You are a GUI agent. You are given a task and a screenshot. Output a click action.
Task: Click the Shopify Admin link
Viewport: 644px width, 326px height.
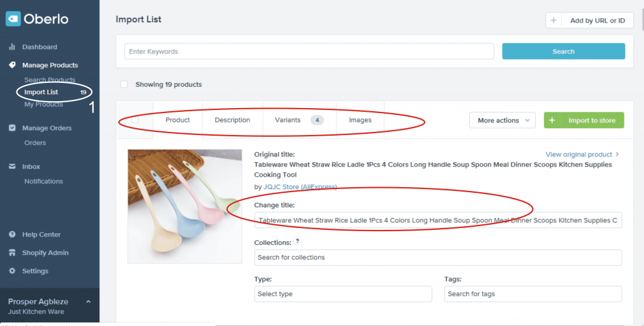[45, 253]
